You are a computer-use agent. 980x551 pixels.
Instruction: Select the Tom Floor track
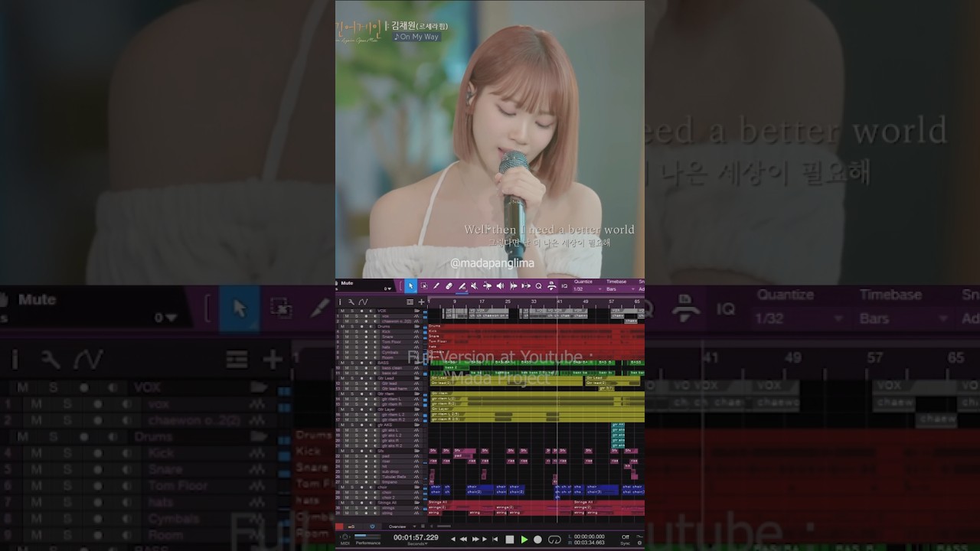coord(391,342)
